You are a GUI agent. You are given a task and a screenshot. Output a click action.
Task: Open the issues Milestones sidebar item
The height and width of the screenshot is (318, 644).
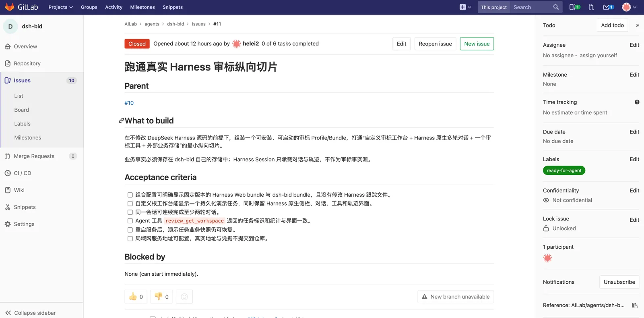(28, 137)
